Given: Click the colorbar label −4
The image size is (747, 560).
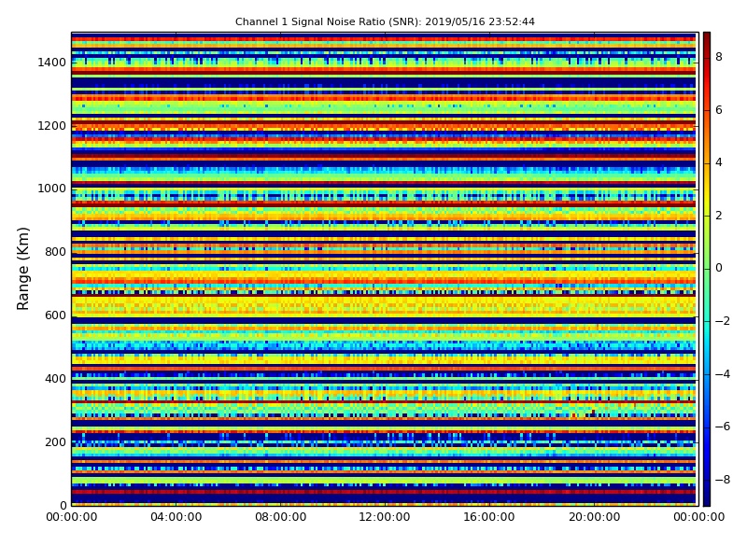Looking at the screenshot, I should pyautogui.click(x=723, y=374).
